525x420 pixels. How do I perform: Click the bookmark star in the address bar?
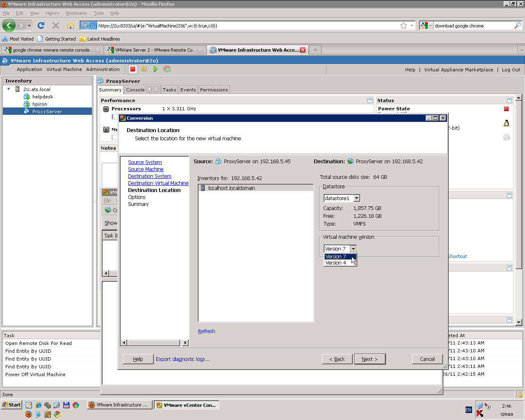tap(404, 25)
